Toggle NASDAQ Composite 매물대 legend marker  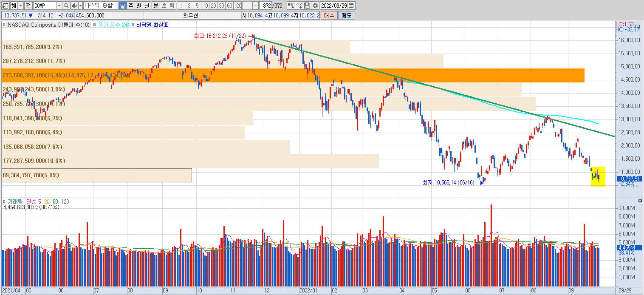point(4,25)
